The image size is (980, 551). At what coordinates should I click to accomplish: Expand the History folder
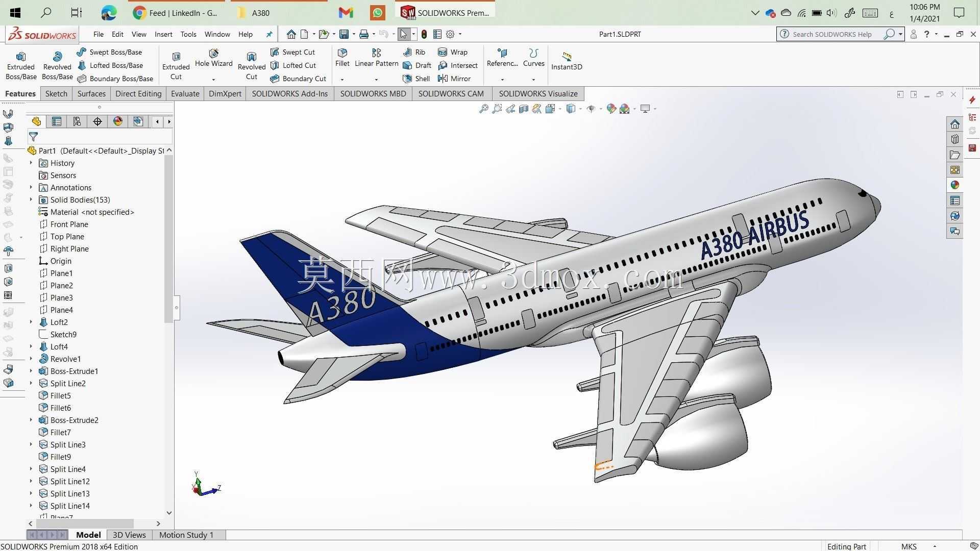31,163
